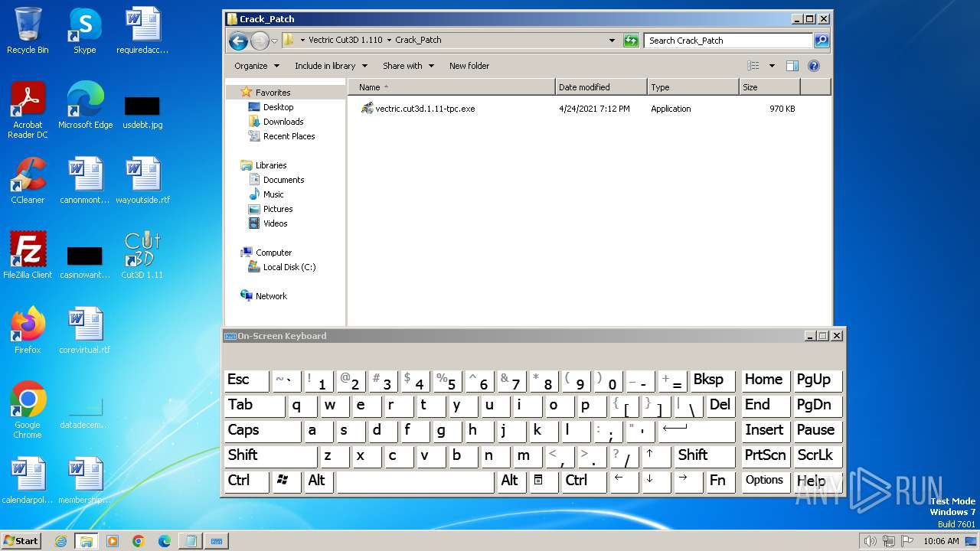Click the volume tray icon
Image resolution: width=980 pixels, height=551 pixels.
[x=870, y=541]
